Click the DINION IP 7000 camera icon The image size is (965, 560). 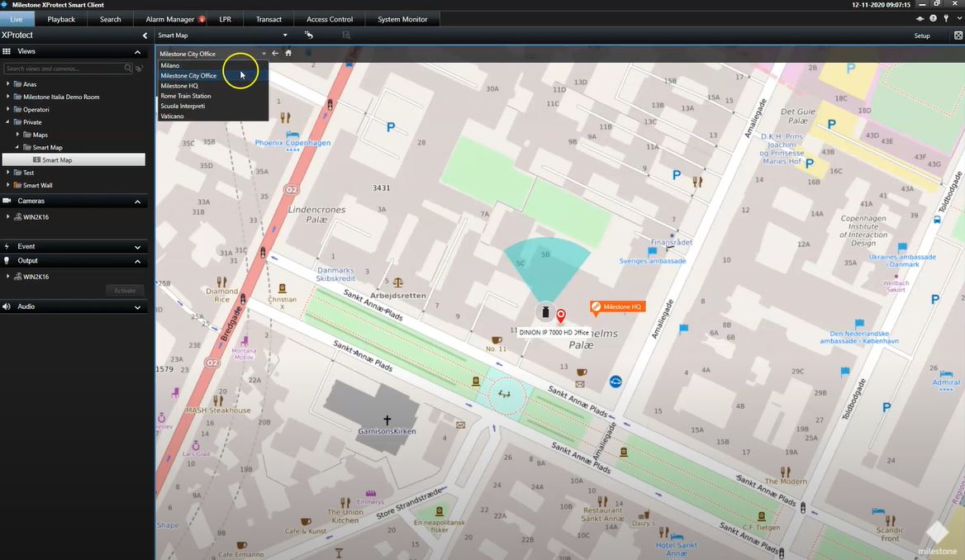tap(544, 312)
